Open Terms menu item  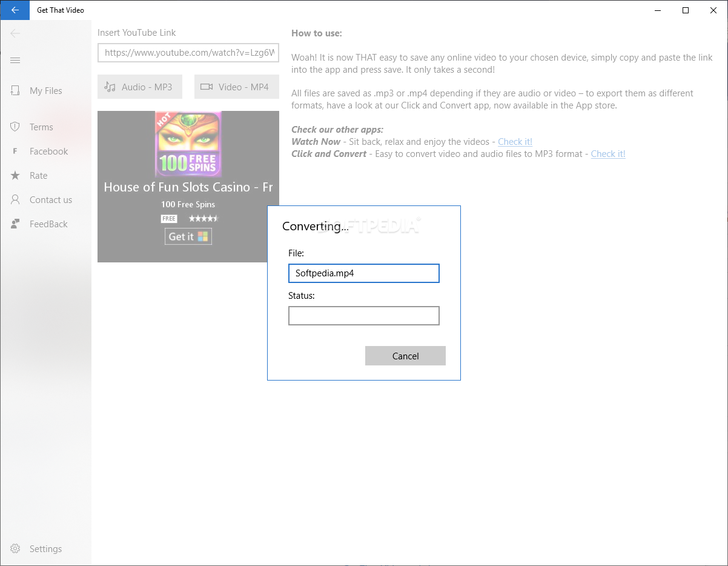[45, 127]
